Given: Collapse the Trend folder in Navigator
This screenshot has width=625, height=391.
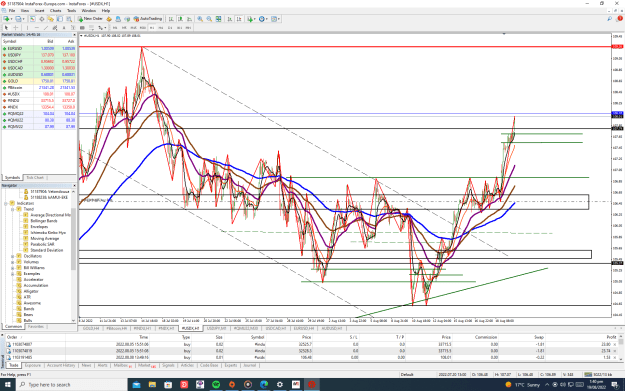Looking at the screenshot, I should click(x=12, y=209).
